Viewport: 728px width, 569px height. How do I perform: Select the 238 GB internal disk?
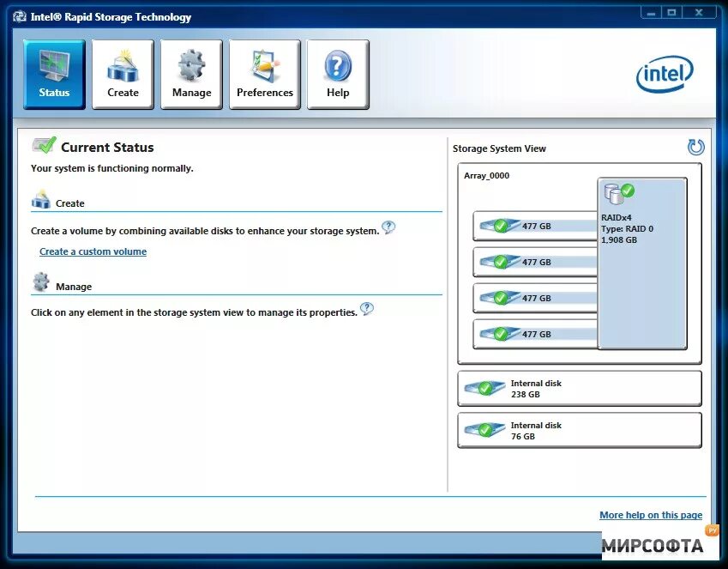pos(580,389)
